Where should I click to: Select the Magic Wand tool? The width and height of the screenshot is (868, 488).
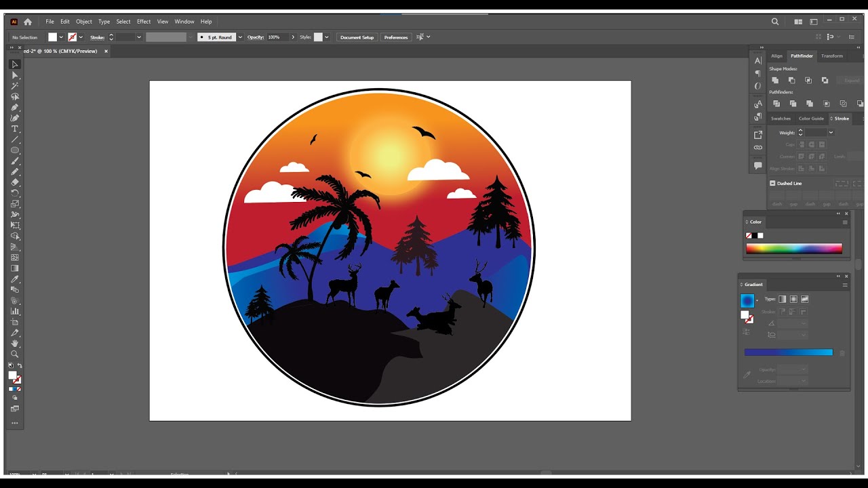(x=15, y=86)
